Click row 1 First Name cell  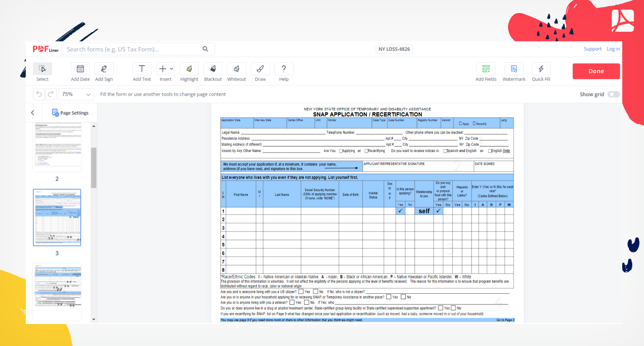[x=241, y=211]
